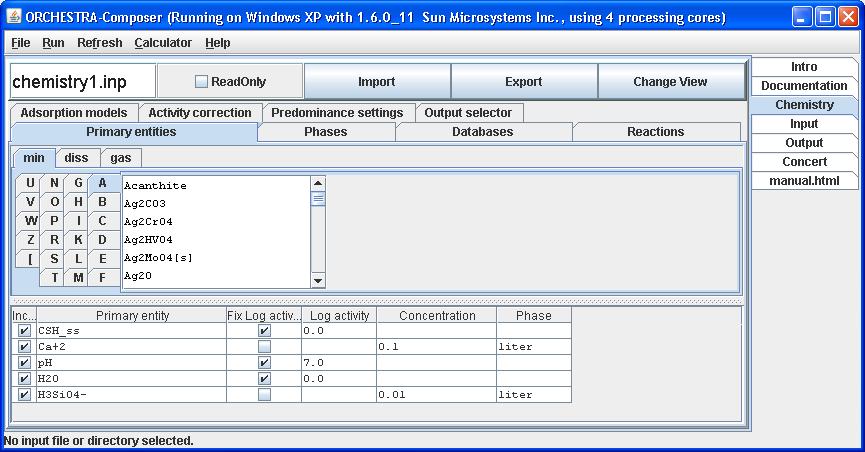Open the Intro side tab
Viewport: 865px width, 452px height.
pos(804,67)
